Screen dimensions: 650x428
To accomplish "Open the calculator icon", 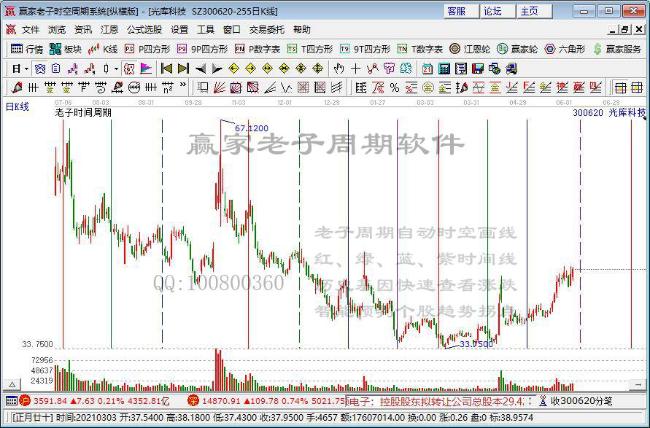I will click(x=444, y=69).
